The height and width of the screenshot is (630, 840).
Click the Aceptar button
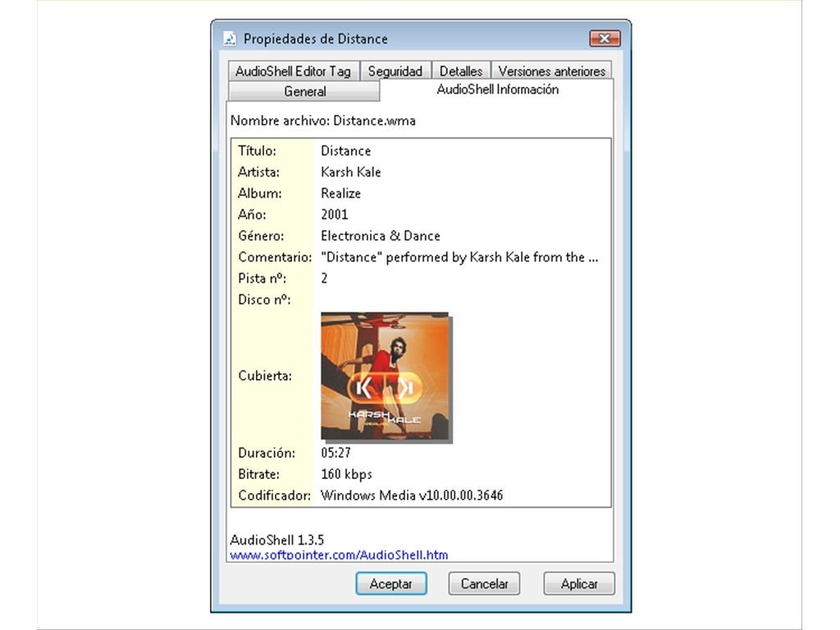click(x=391, y=583)
